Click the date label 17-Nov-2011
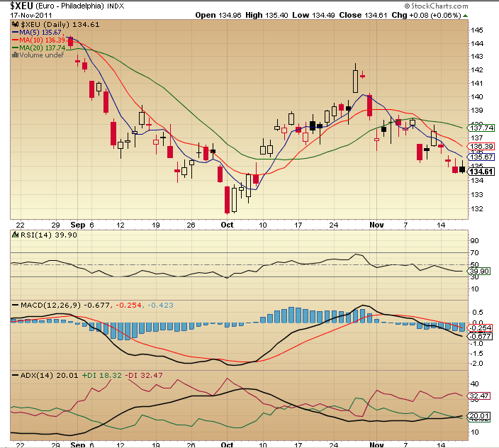Screen dimensions: 499x448 pyautogui.click(x=31, y=15)
